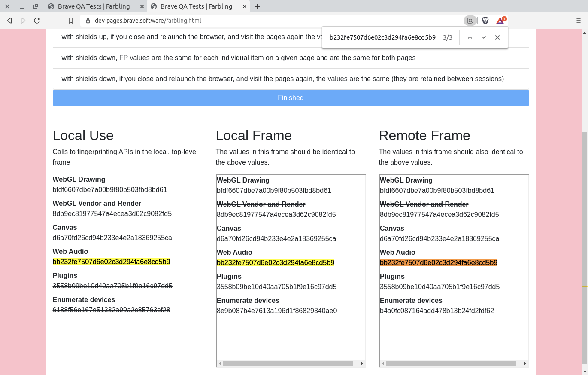
Task: Click Local Use Plugins hash value
Action: pos(112,286)
